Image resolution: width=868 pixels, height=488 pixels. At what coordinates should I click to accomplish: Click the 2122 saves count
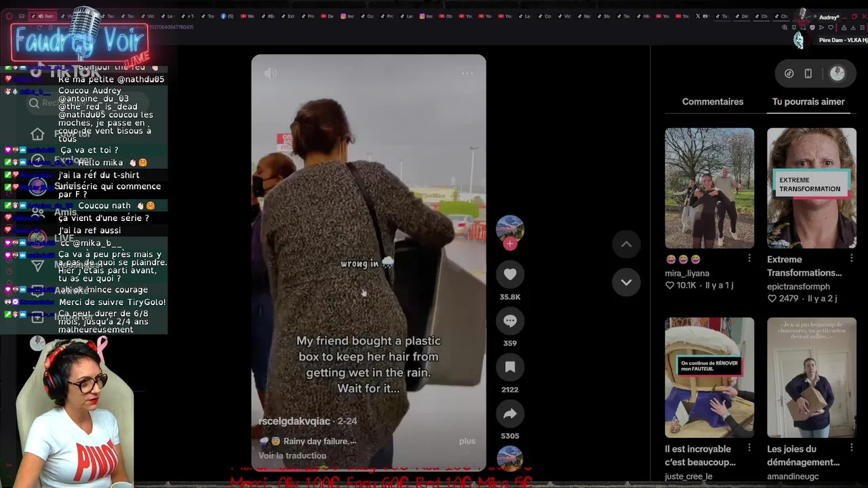tap(510, 390)
